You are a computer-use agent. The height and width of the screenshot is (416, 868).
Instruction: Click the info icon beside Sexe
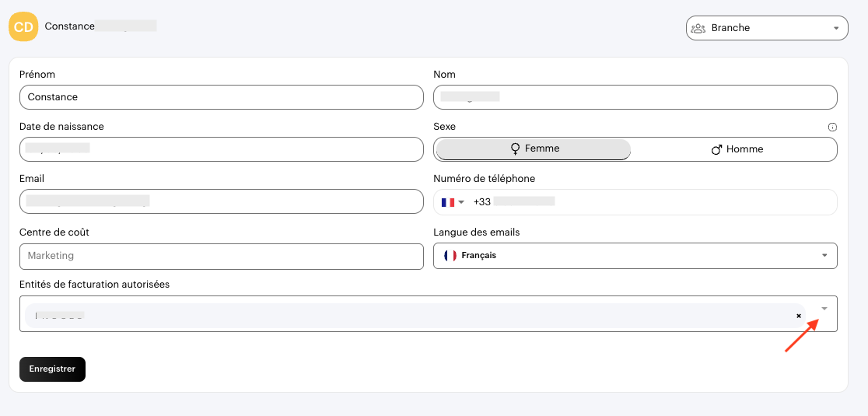point(832,127)
